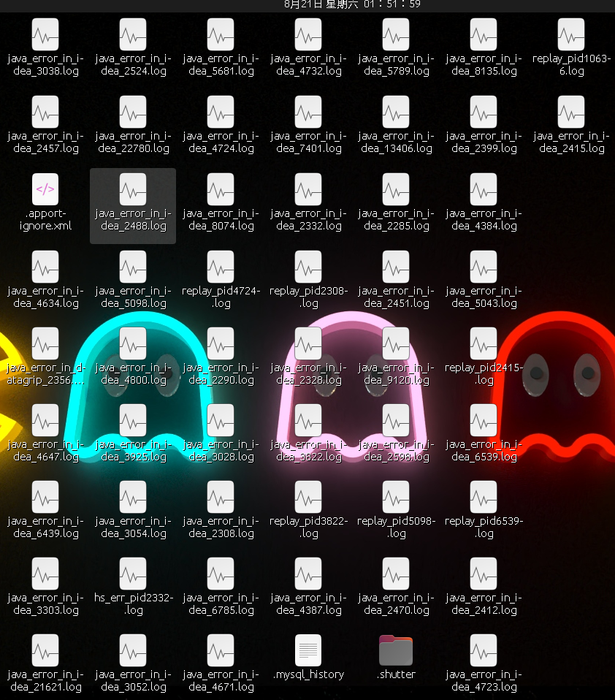
Task: Select replay_pid3822.log file icon
Action: pos(308,497)
